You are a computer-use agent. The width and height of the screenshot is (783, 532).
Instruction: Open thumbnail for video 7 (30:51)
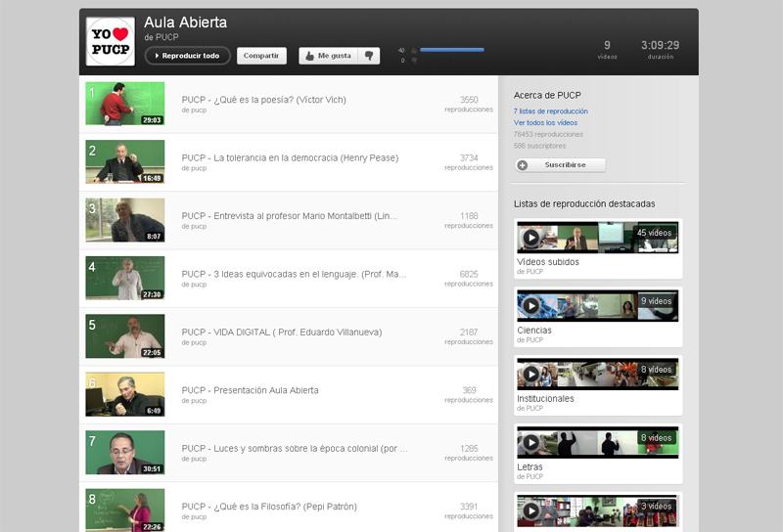[x=125, y=452]
